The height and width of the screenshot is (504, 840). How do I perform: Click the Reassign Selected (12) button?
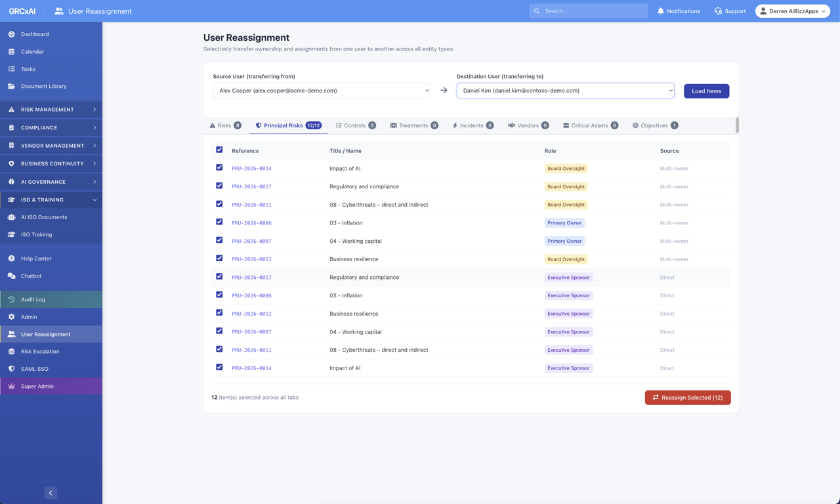687,398
